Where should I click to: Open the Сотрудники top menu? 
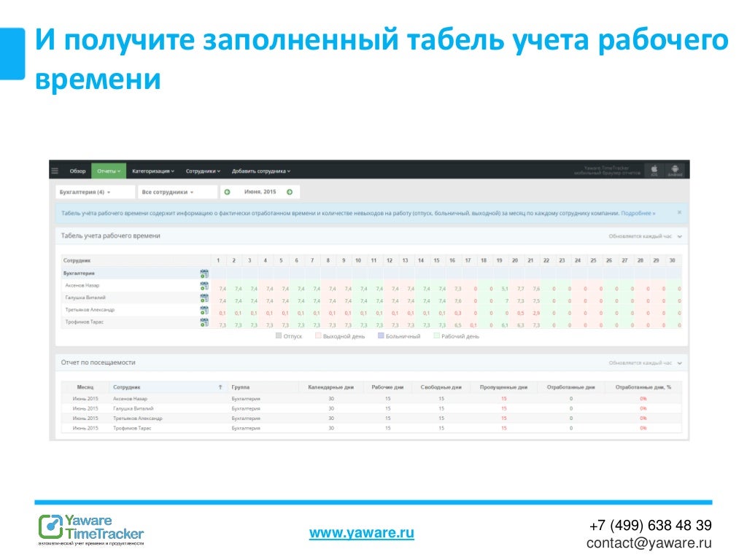[x=203, y=171]
